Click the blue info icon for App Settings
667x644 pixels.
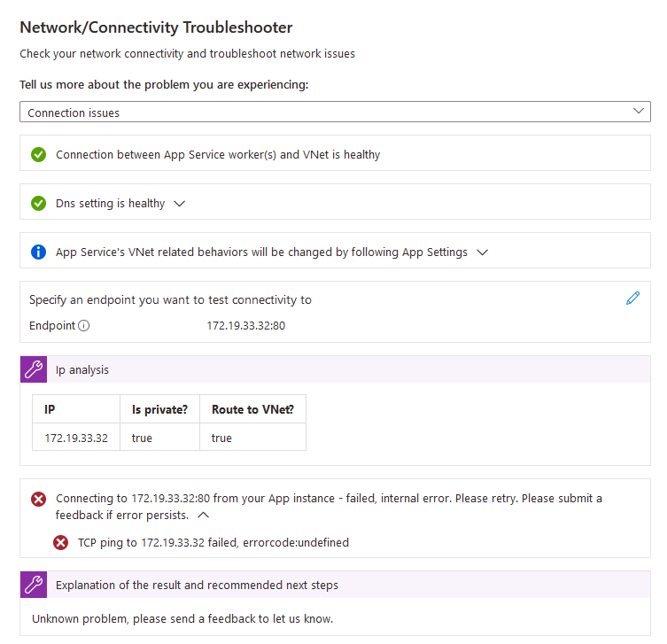pos(38,252)
